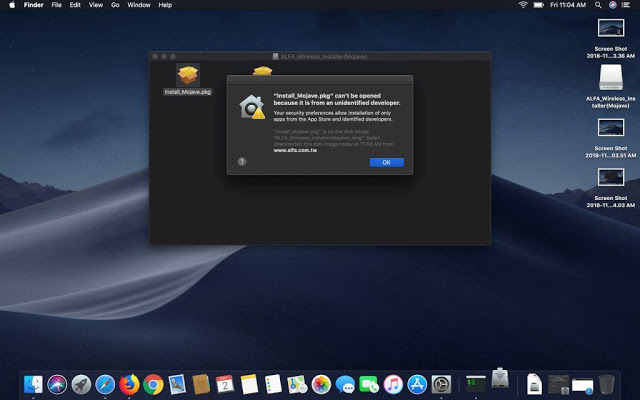Viewport: 640px width, 400px height.
Task: Open Terminal from the dock
Action: (475, 383)
